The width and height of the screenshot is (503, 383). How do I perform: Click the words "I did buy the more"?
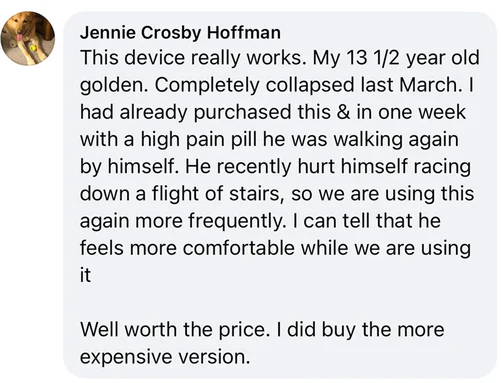click(361, 330)
